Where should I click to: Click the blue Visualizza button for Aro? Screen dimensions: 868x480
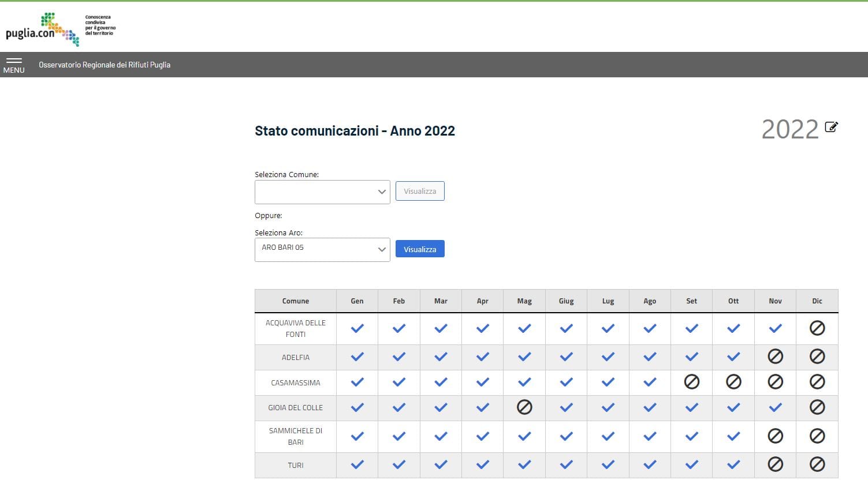point(420,249)
